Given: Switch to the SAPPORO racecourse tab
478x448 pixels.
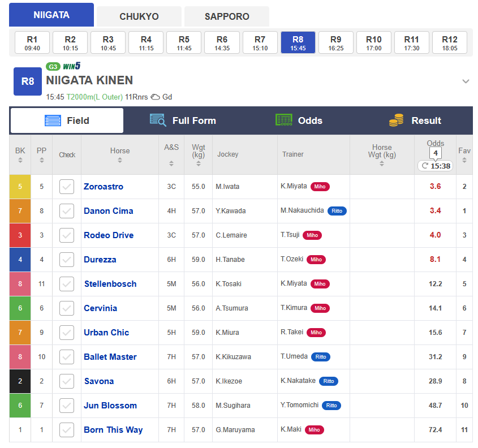Looking at the screenshot, I should [227, 16].
